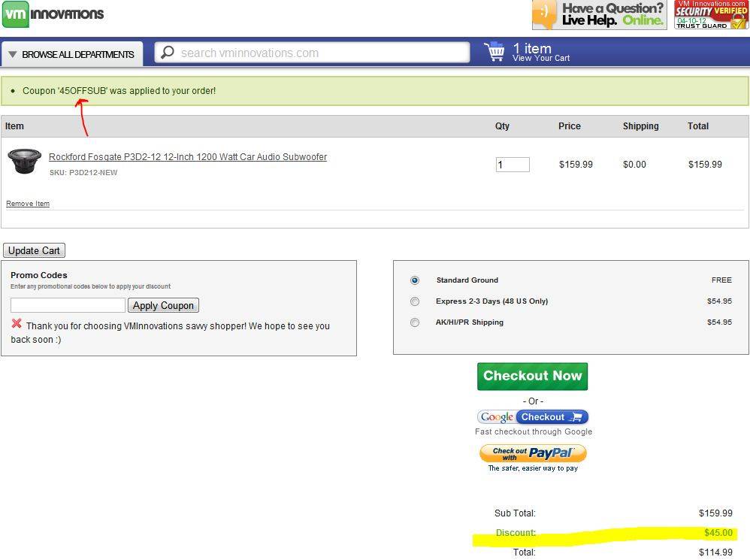Click the $0.00 shipping cell
Viewport: 750px width, 560px height.
coord(634,165)
